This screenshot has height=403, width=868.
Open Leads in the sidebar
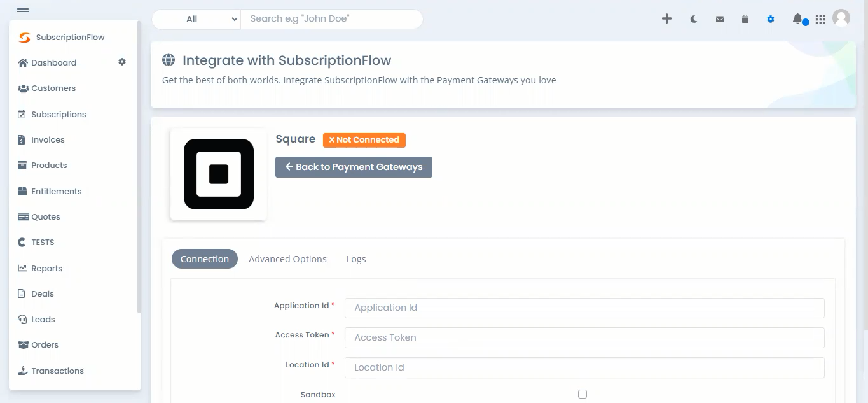(x=43, y=320)
